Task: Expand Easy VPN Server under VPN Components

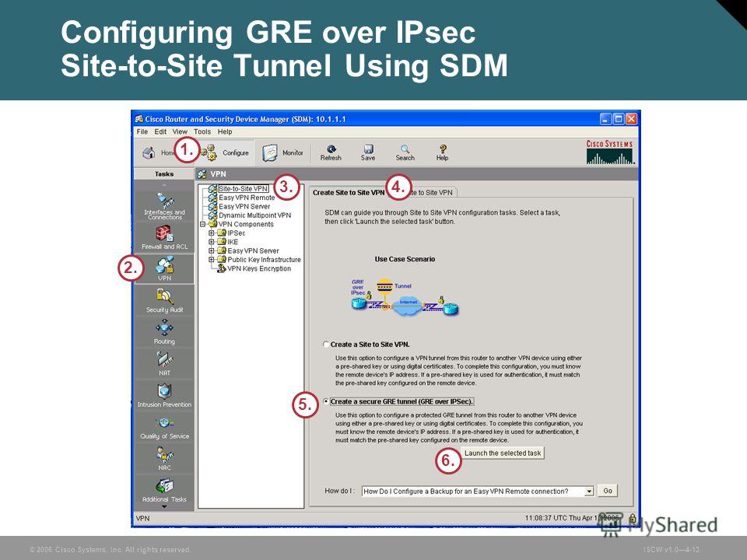Action: click(212, 251)
